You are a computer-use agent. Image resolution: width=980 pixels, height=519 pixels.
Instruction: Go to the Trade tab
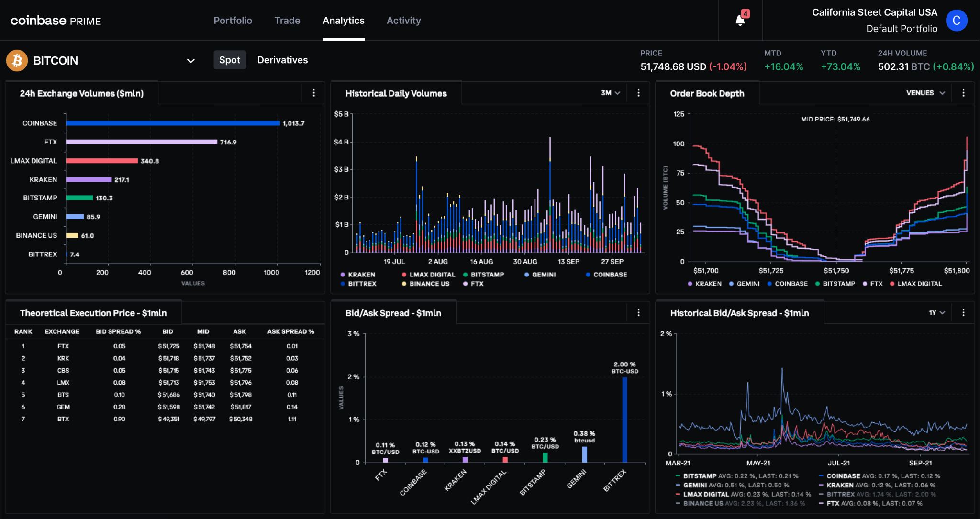pyautogui.click(x=287, y=21)
